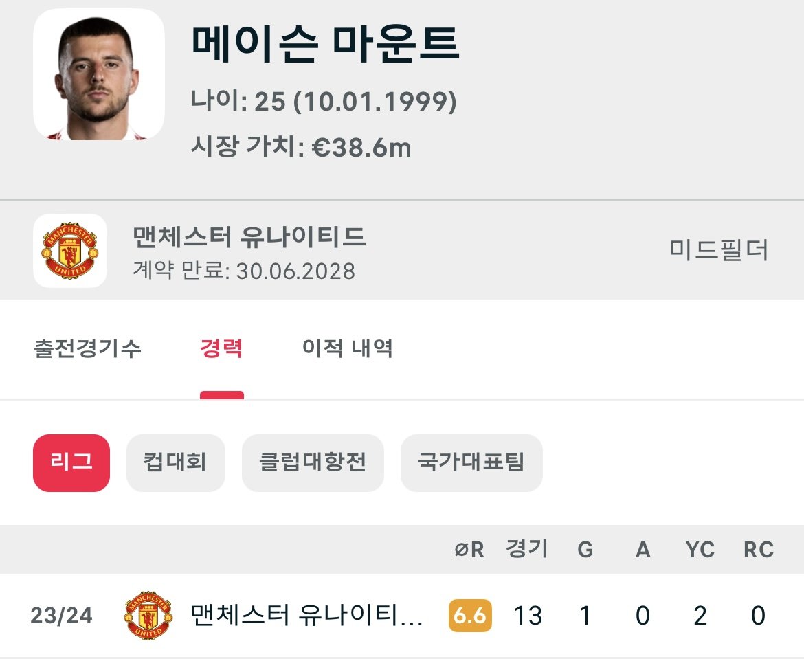The width and height of the screenshot is (804, 672).
Task: Tap the ØR rating column header
Action: pos(469,550)
